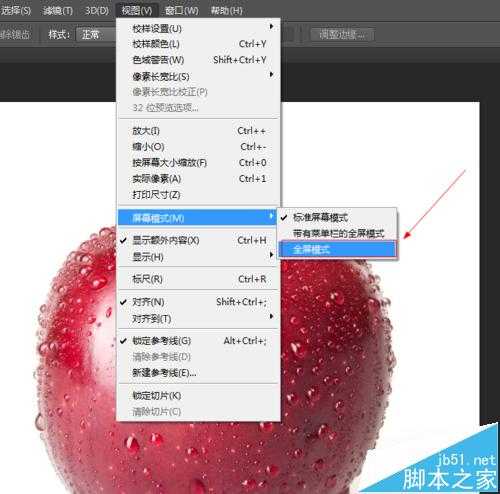The width and height of the screenshot is (500, 494).
Task: Choose 打印尺寸(Z) item
Action: [x=198, y=194]
